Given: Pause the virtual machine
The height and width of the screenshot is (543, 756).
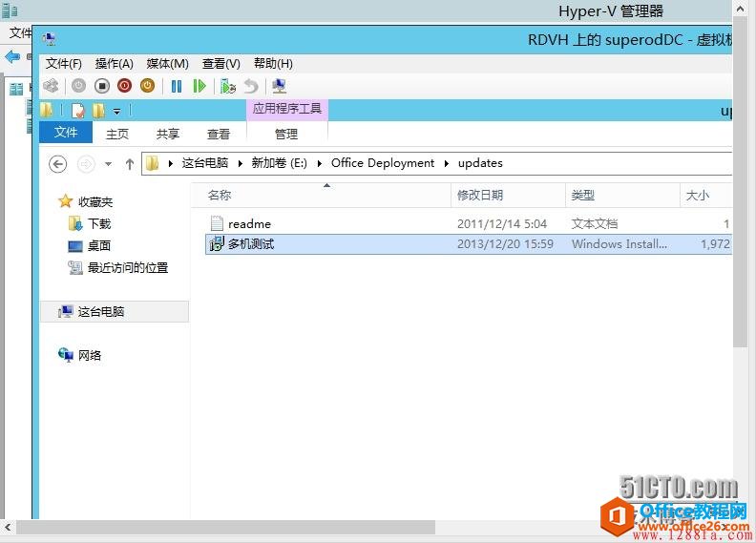Looking at the screenshot, I should click(177, 86).
